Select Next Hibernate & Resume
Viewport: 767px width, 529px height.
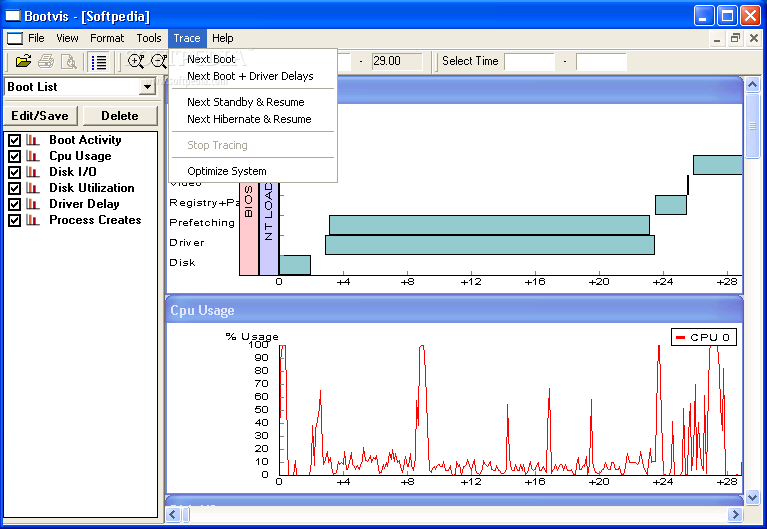(253, 119)
